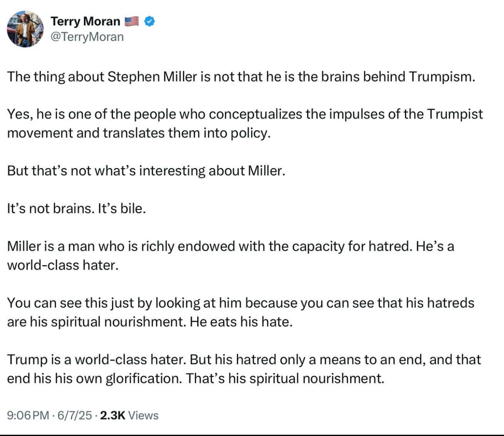Click the 9:06 PM timestamp
Screen dimensions: 504x436
click(28, 416)
